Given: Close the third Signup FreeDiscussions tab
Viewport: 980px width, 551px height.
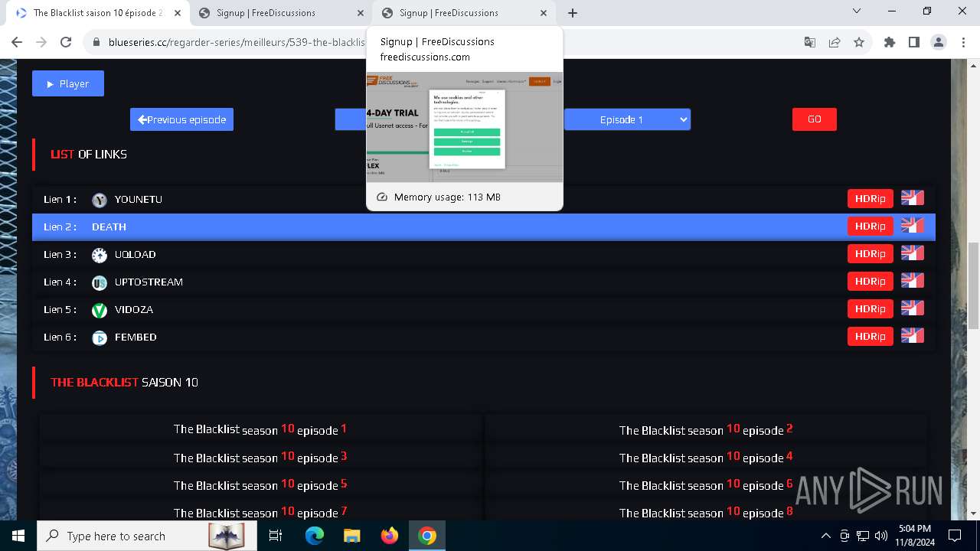Looking at the screenshot, I should pos(544,13).
